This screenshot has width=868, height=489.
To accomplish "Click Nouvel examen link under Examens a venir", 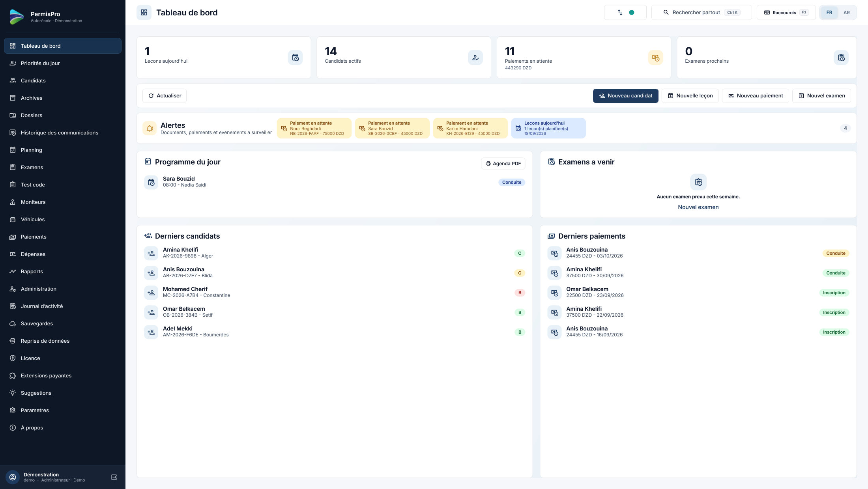I will coord(698,207).
